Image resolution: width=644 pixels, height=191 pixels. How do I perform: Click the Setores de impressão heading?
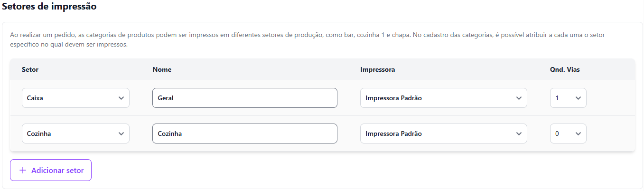click(x=49, y=7)
